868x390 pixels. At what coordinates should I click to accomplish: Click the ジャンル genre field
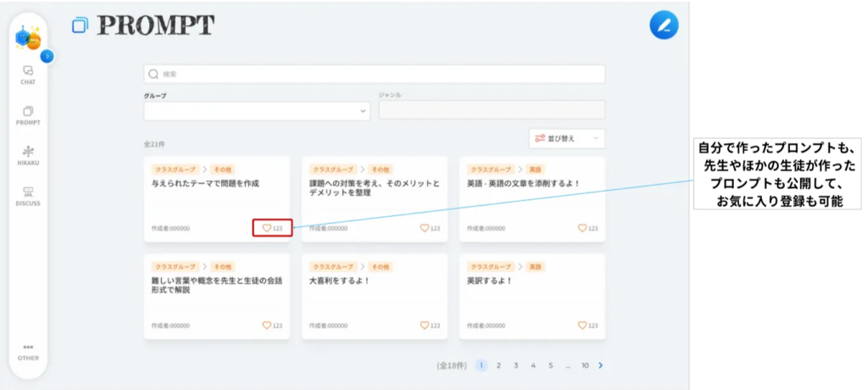[491, 111]
